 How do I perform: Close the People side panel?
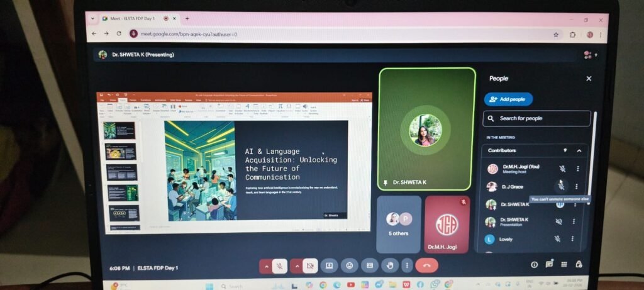pyautogui.click(x=589, y=79)
